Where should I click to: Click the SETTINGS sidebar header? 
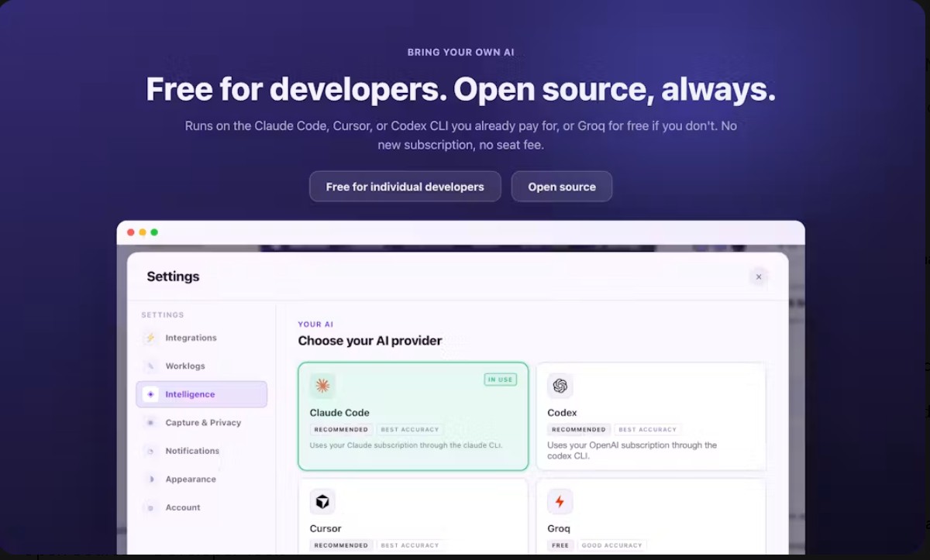point(163,315)
